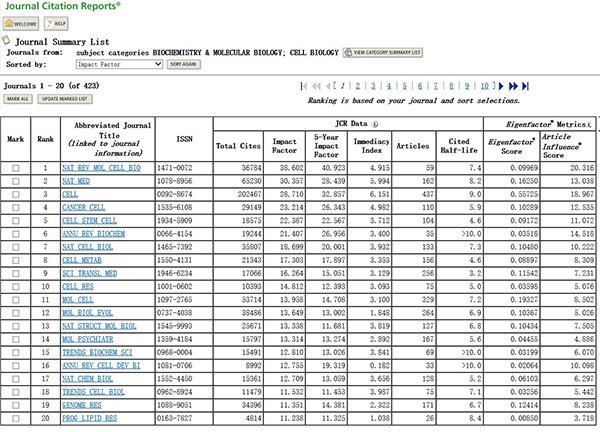Screen dimensions: 600x432
Task: Click Update Marked List button
Action: tap(65, 99)
